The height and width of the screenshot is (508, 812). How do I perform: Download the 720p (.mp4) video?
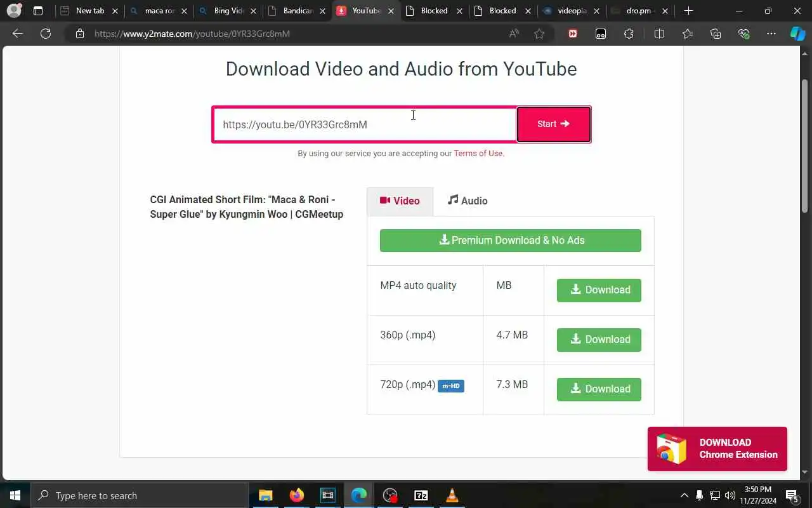coord(599,389)
